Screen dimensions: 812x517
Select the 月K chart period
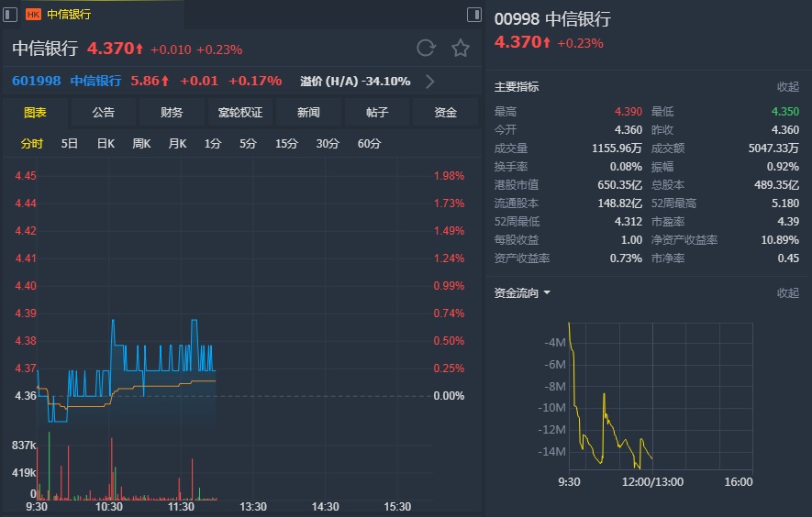click(177, 144)
